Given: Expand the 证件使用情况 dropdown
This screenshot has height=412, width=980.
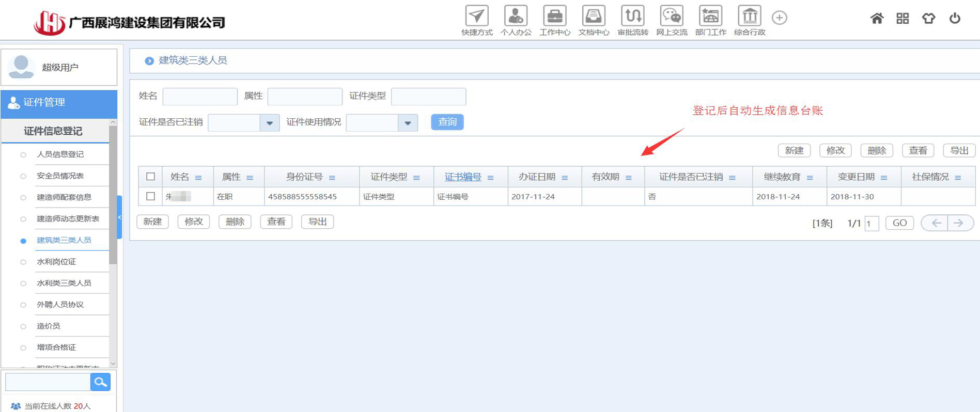Looking at the screenshot, I should point(408,123).
